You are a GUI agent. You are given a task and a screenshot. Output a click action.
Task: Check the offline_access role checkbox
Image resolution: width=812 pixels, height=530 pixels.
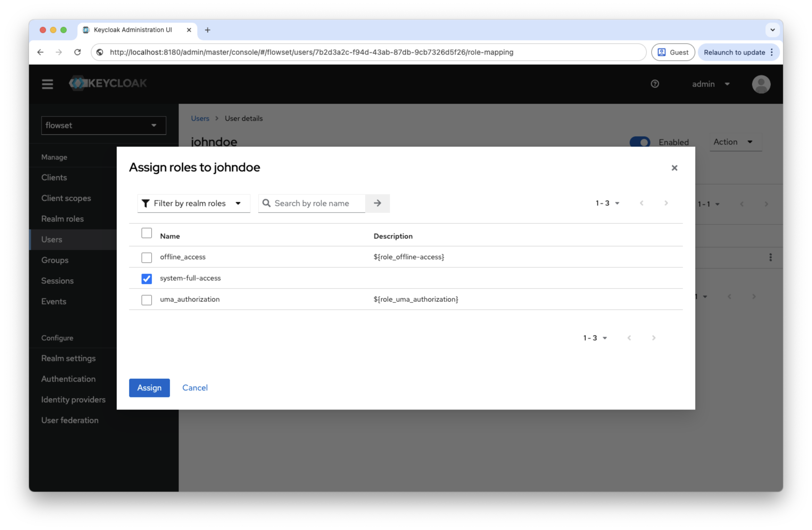(x=147, y=258)
